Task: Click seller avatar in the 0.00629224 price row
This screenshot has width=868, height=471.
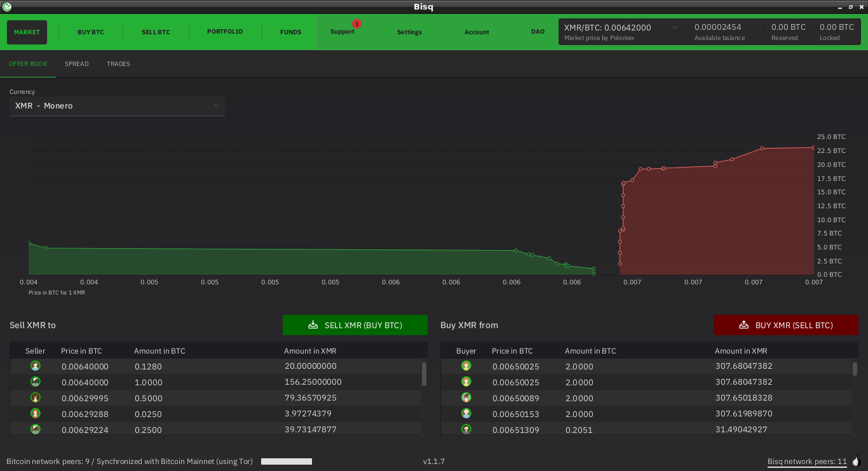Action: click(x=36, y=429)
